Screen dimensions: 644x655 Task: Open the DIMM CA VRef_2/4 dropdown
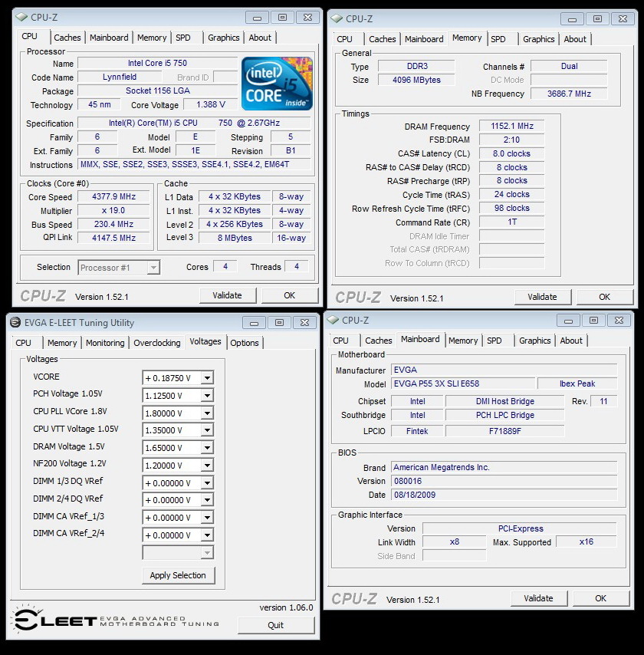207,535
